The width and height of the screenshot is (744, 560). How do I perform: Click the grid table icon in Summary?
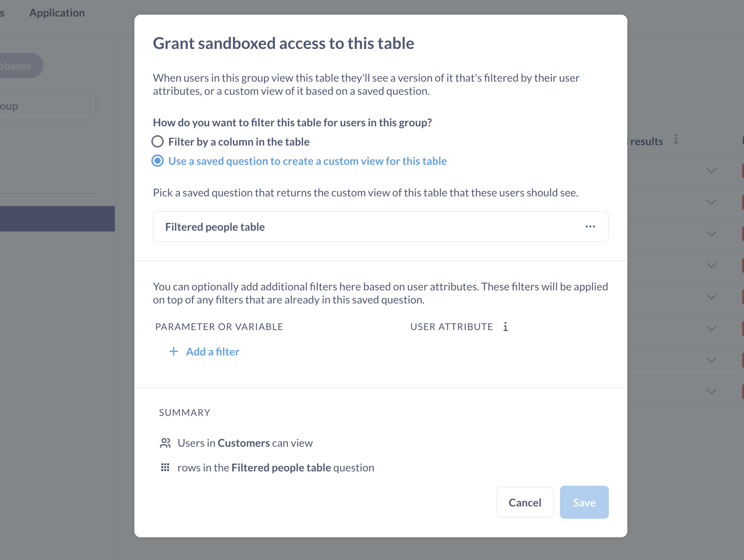point(165,467)
